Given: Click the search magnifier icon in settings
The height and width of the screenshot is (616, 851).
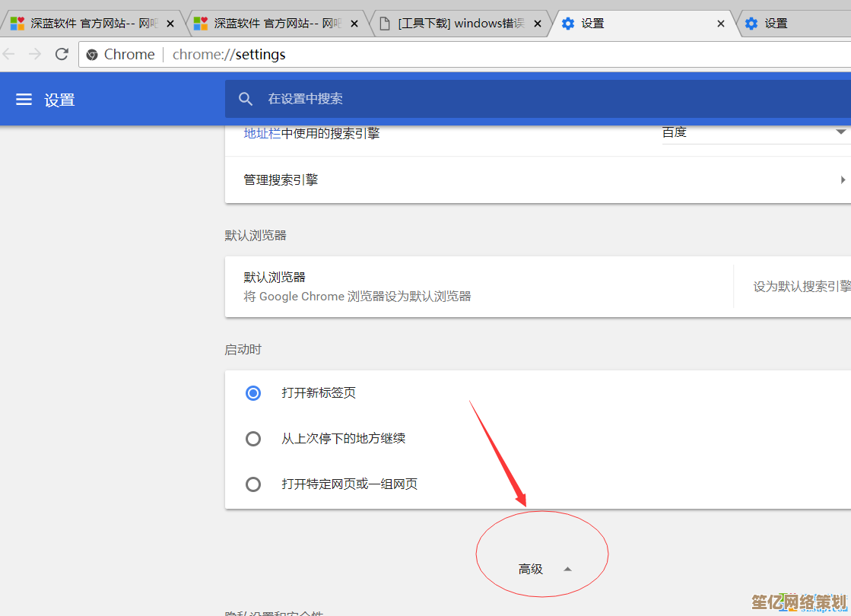Looking at the screenshot, I should 246,99.
